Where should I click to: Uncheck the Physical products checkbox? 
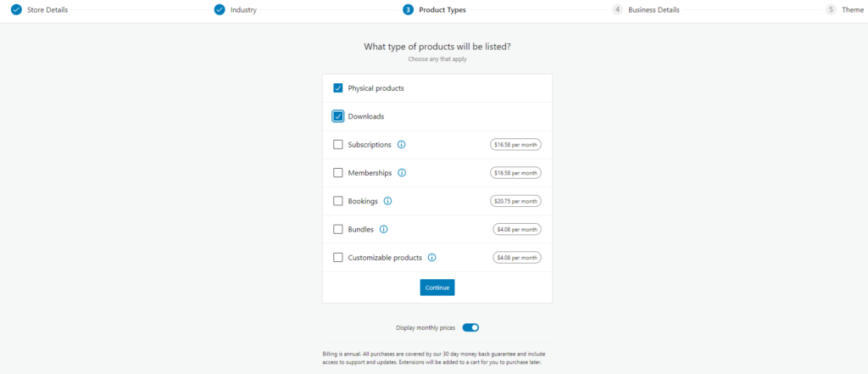tap(337, 88)
